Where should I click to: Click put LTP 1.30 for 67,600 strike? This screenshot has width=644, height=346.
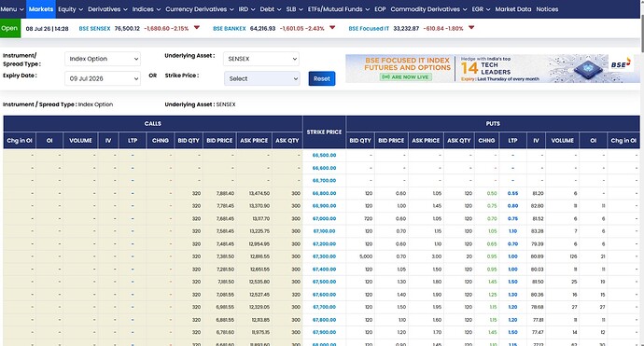pos(512,295)
